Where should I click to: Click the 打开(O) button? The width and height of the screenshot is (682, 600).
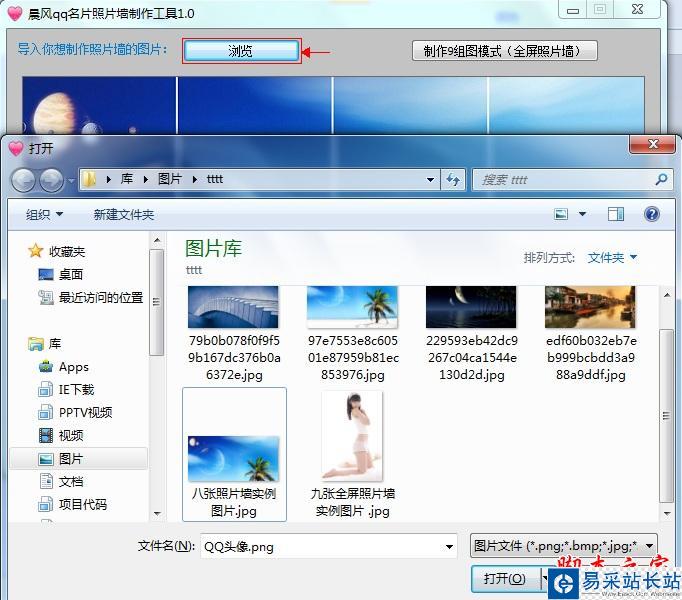[x=505, y=578]
